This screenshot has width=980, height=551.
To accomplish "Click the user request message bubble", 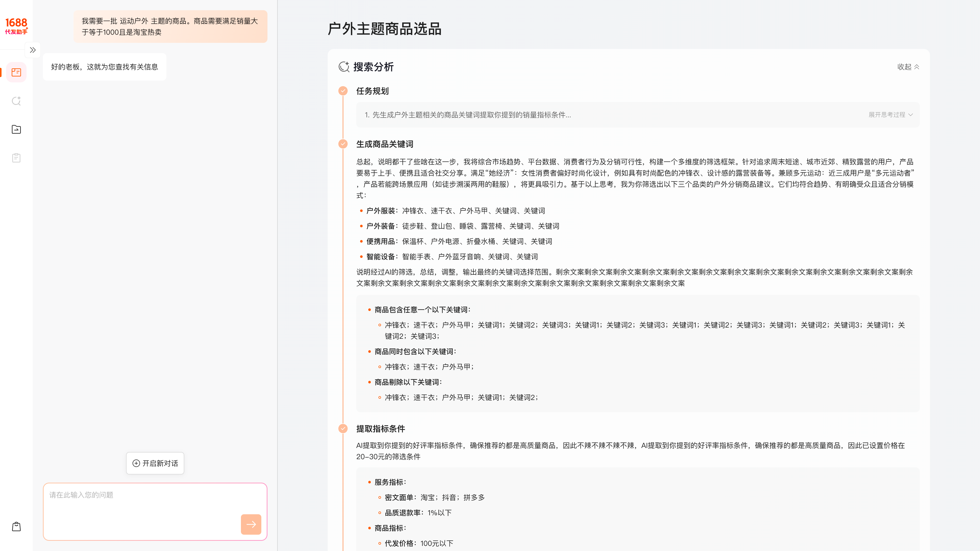I will (x=170, y=27).
